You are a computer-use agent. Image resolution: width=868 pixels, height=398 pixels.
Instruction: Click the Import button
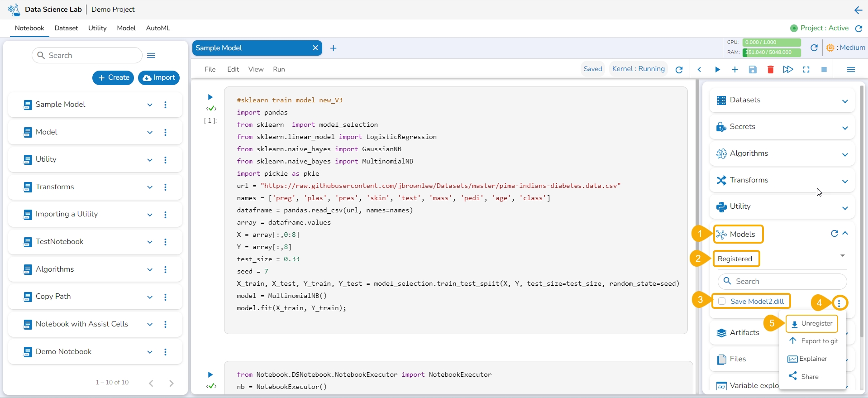[159, 78]
